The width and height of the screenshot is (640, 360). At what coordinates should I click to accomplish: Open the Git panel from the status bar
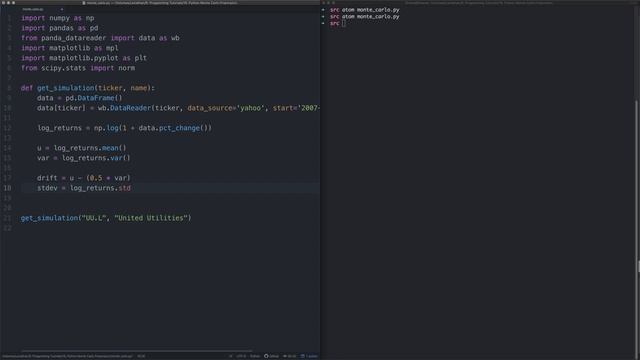(x=290, y=356)
